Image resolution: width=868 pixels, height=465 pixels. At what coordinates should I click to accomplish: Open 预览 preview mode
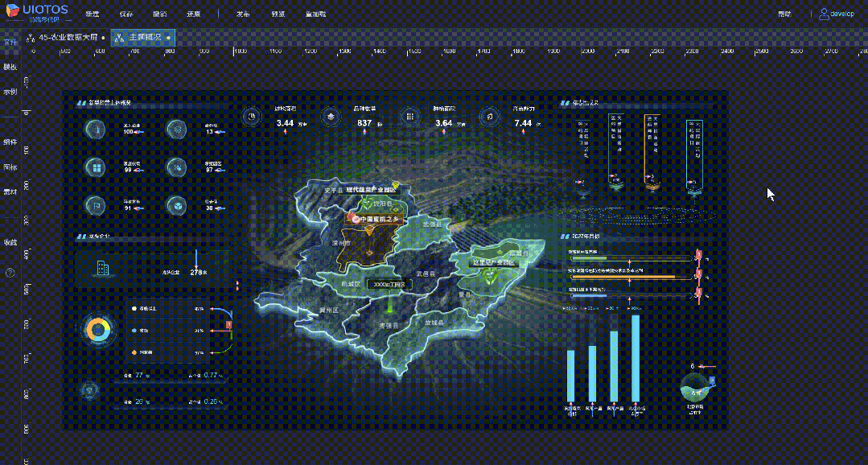[x=278, y=14]
